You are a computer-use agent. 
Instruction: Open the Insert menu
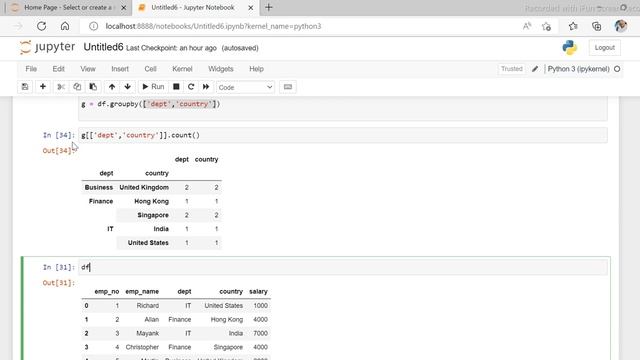(120, 69)
